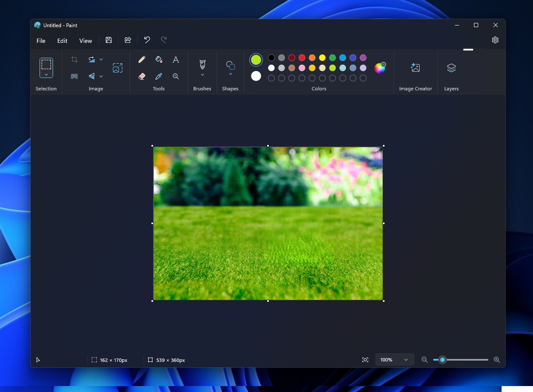Select the primary color 1 circle
This screenshot has height=392, width=533.
pos(256,60)
